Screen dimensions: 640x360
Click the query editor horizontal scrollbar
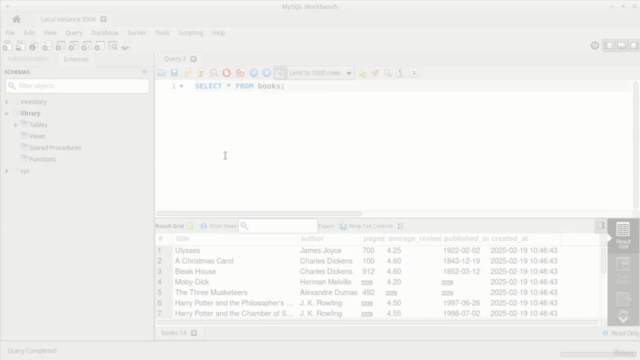click(x=259, y=213)
